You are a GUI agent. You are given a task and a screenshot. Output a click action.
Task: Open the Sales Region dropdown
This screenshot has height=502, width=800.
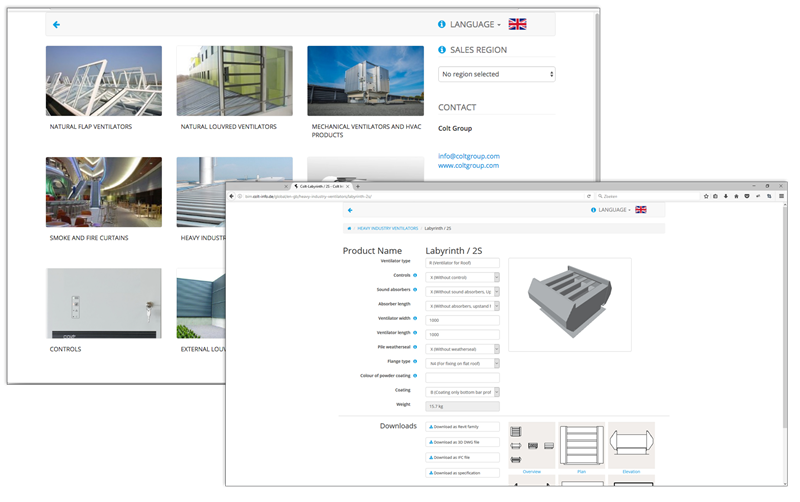496,74
